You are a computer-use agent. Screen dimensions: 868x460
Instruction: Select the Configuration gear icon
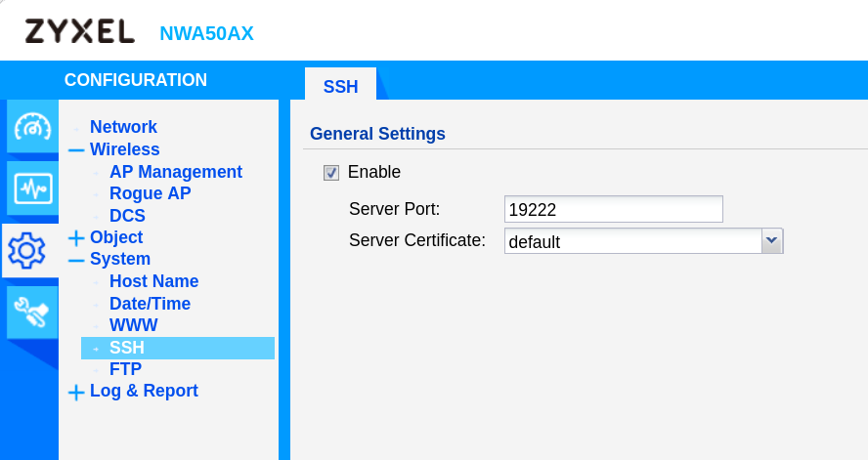(x=26, y=250)
